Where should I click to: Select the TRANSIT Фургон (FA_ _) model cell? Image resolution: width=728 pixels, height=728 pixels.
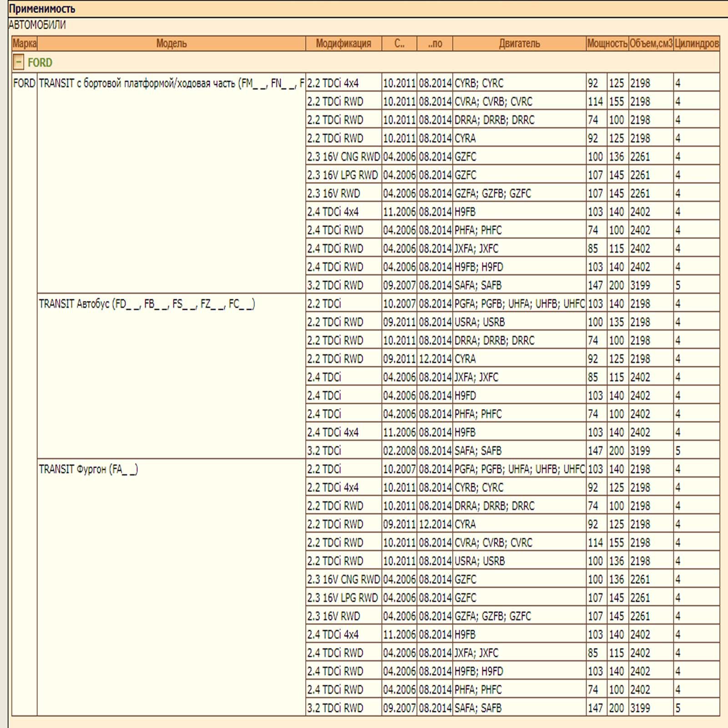[88, 469]
